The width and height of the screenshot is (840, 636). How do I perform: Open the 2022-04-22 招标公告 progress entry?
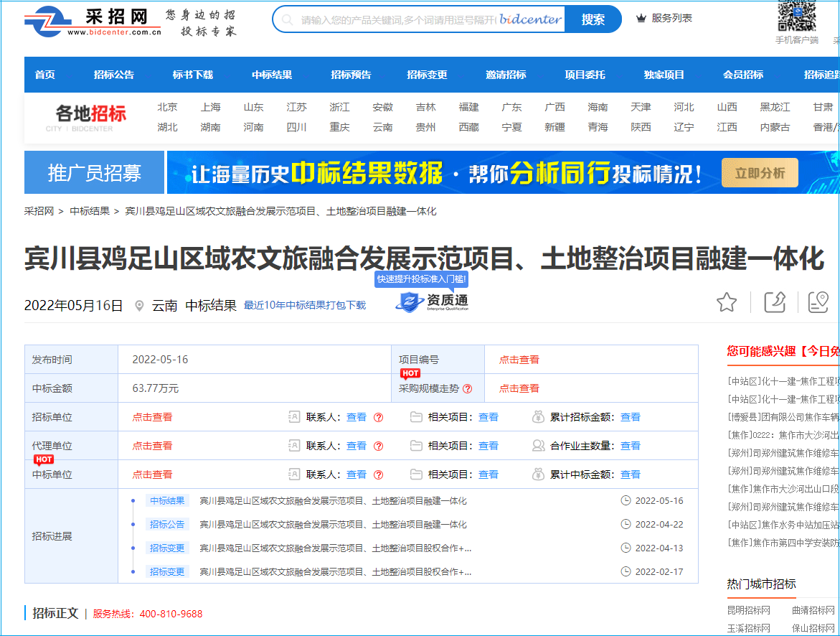333,525
